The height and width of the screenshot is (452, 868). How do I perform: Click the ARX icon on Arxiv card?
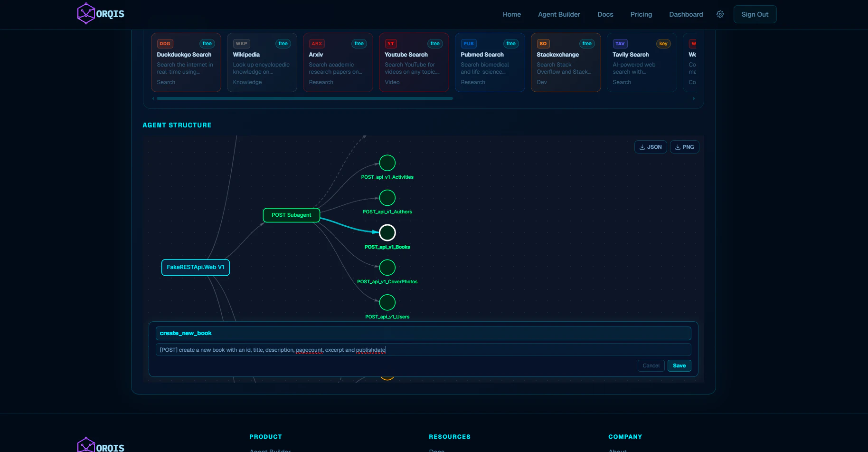[x=316, y=43]
